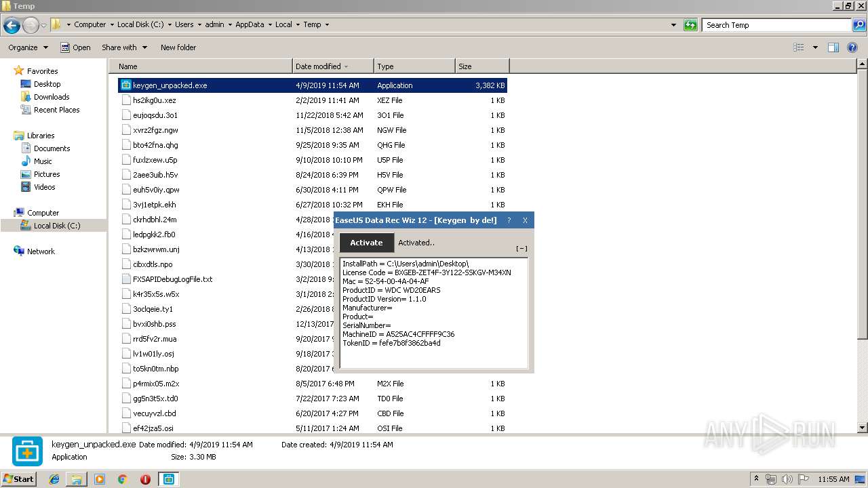The image size is (868, 488).
Task: Open address bar history dropdown
Action: (673, 25)
